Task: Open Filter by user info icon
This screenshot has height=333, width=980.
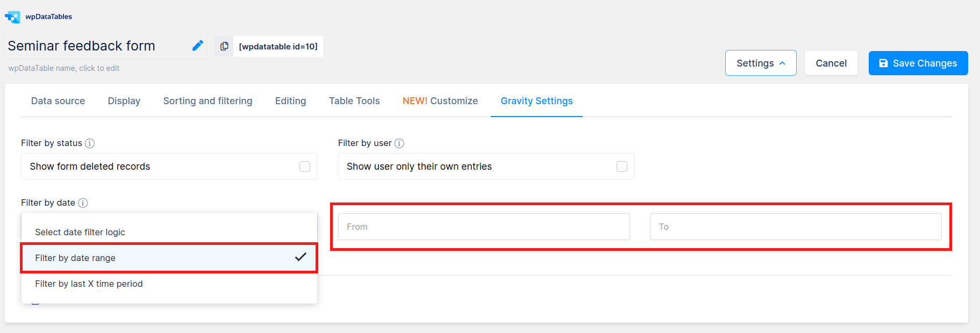Action: pos(399,143)
